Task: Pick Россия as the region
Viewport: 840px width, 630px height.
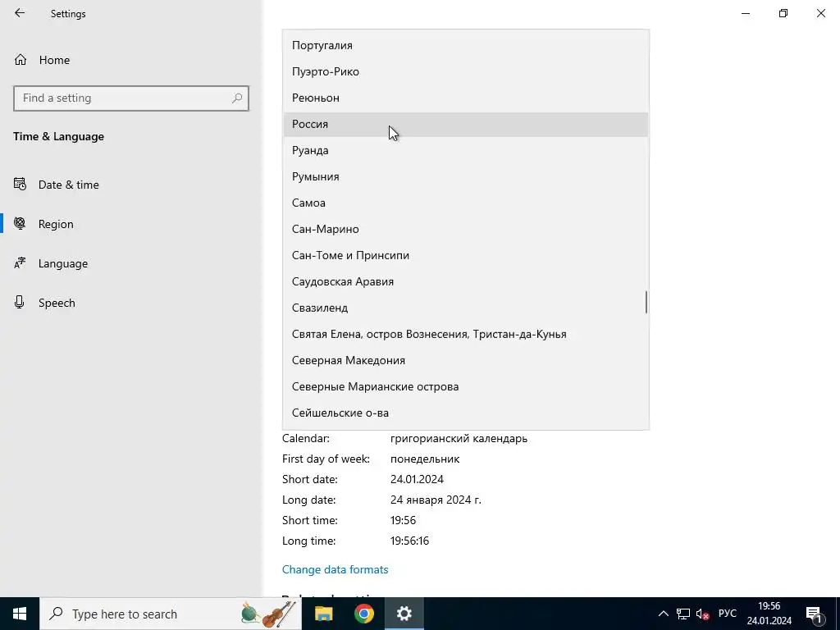Action: (466, 125)
